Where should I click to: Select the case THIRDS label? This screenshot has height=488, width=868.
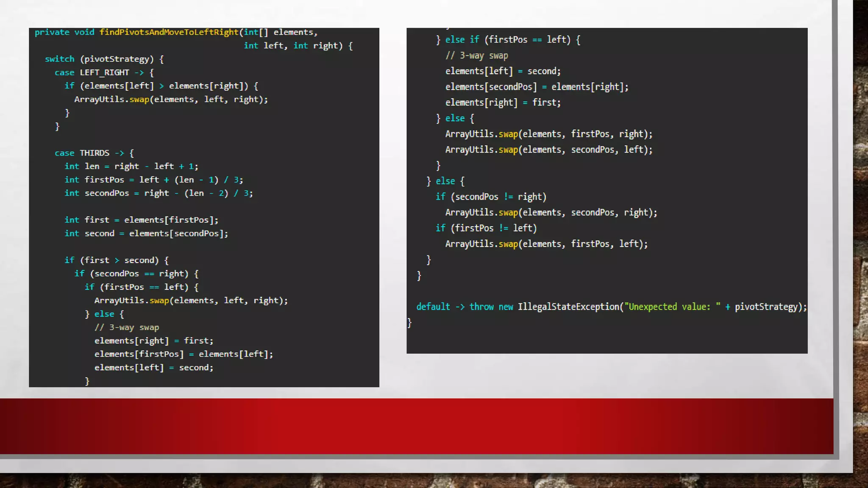[x=82, y=153]
